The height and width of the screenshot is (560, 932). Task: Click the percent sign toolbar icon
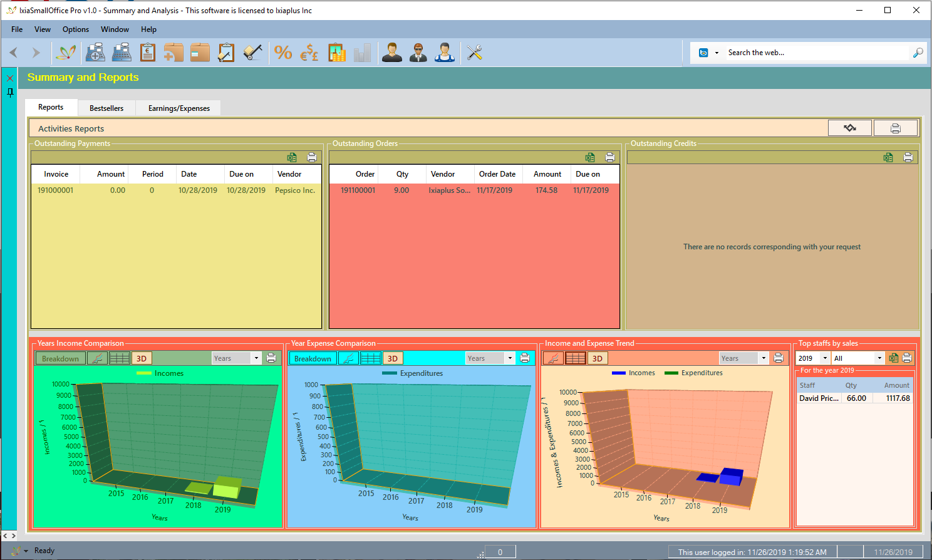tap(283, 53)
